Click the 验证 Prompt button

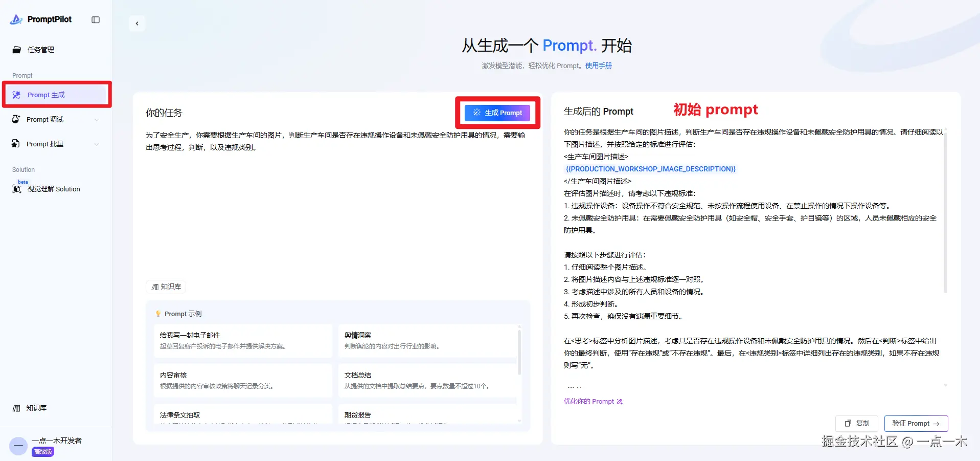[916, 424]
